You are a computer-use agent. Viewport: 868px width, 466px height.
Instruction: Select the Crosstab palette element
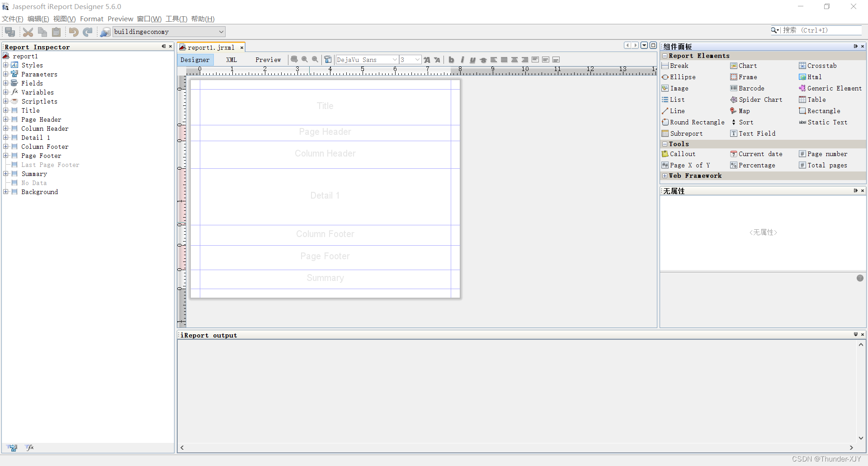coord(817,66)
